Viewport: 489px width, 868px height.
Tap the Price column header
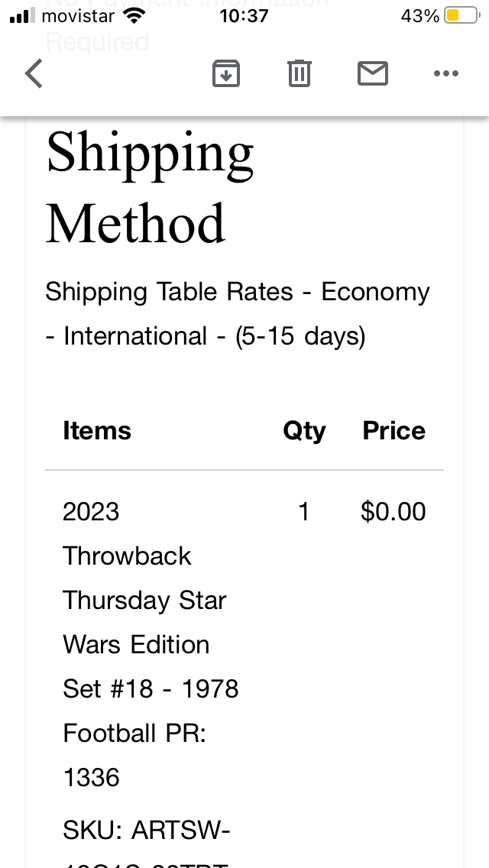coord(393,431)
